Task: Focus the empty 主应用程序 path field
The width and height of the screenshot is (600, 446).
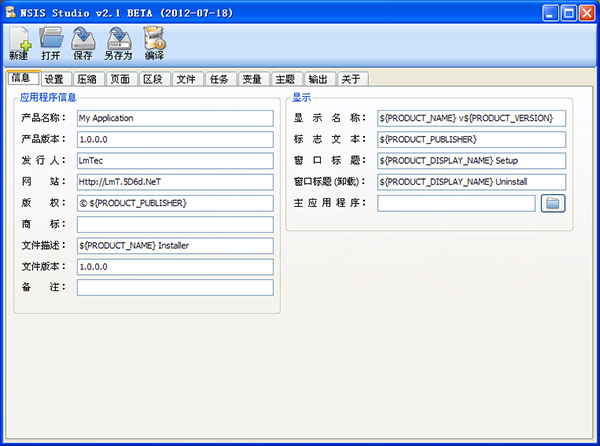Action: (x=456, y=203)
